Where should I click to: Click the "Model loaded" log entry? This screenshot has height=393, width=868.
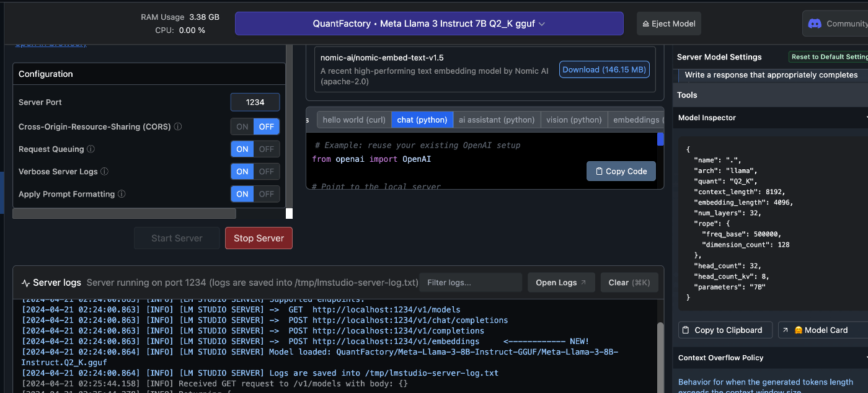[x=319, y=357]
